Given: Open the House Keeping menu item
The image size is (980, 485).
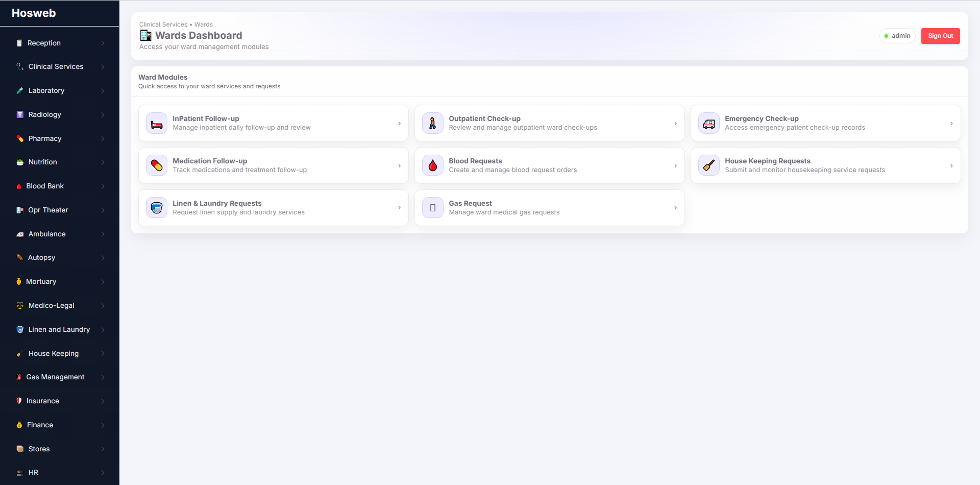Looking at the screenshot, I should [60, 353].
